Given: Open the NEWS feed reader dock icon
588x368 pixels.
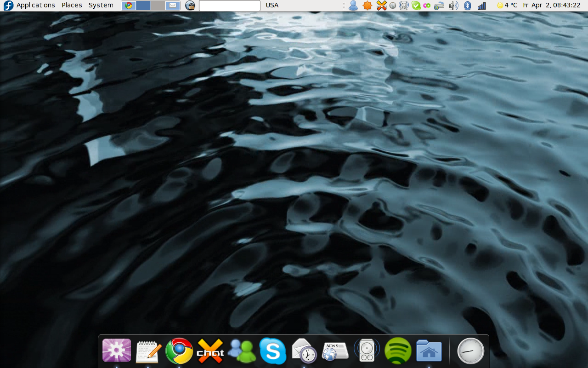Looking at the screenshot, I should pos(335,351).
